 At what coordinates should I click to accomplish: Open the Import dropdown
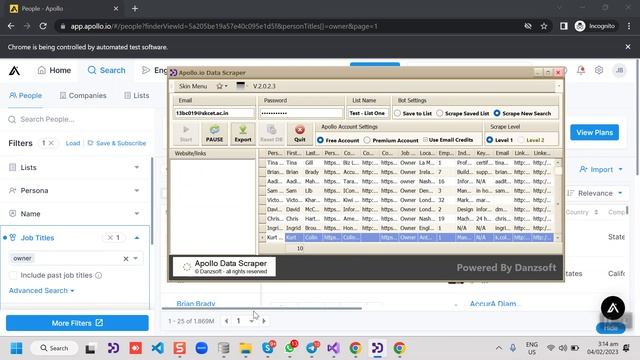[x=601, y=169]
